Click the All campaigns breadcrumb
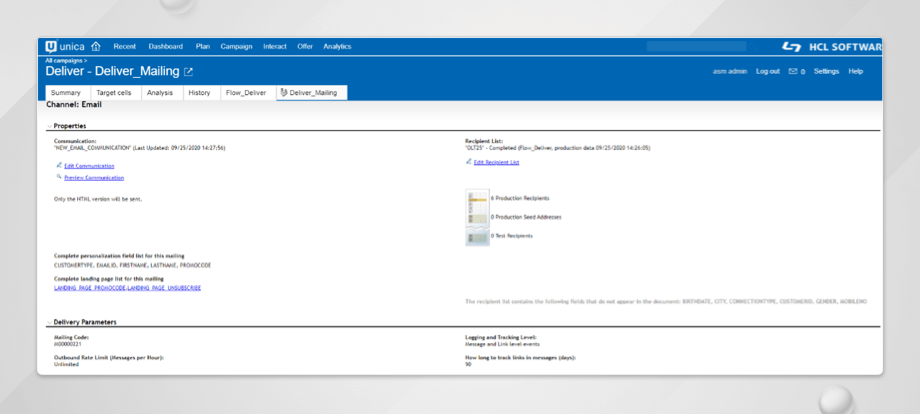The image size is (920, 414). 65,60
